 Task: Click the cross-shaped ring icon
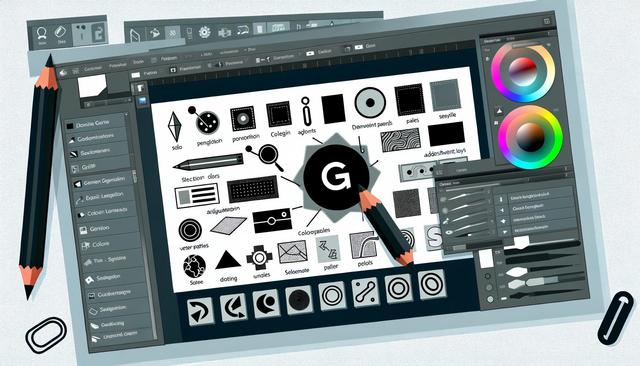point(259,257)
